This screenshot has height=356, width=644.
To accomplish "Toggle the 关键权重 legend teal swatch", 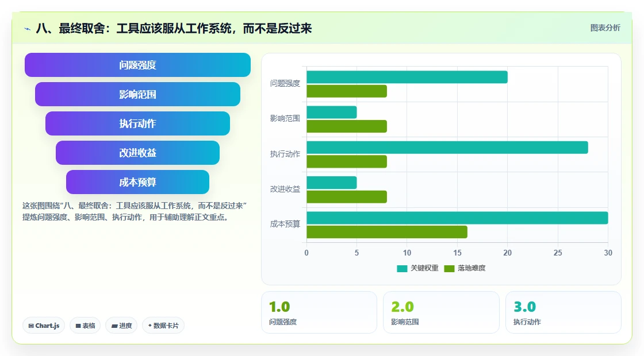I will point(402,268).
